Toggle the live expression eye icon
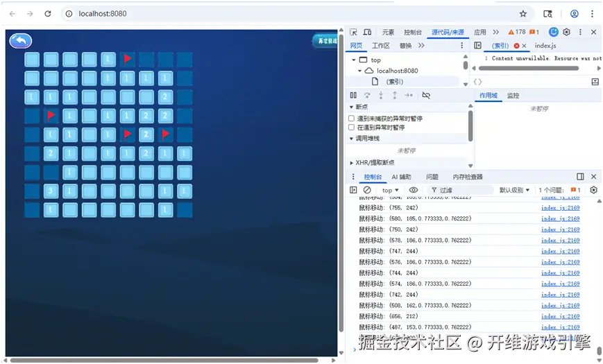This screenshot has width=603, height=364. tap(414, 190)
